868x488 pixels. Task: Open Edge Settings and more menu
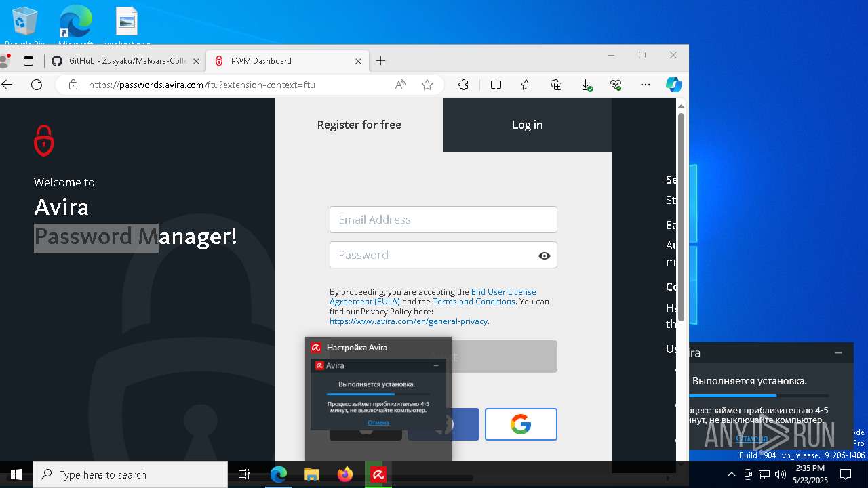pos(646,85)
